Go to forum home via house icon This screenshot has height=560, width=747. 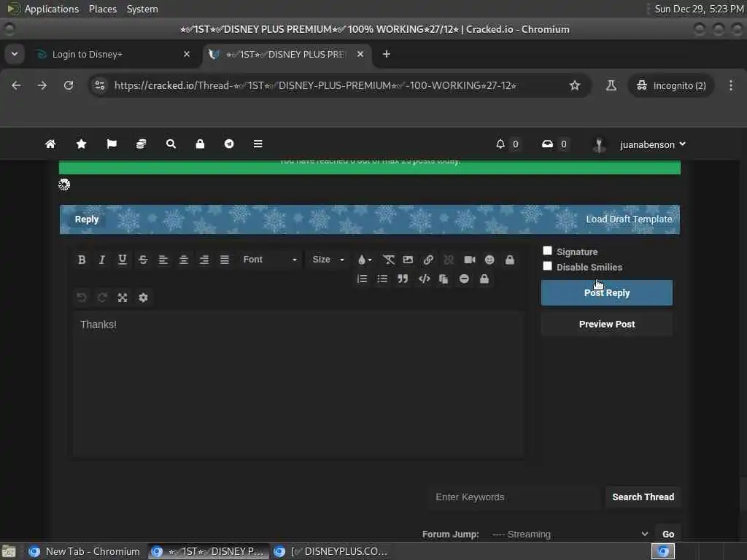(x=50, y=144)
